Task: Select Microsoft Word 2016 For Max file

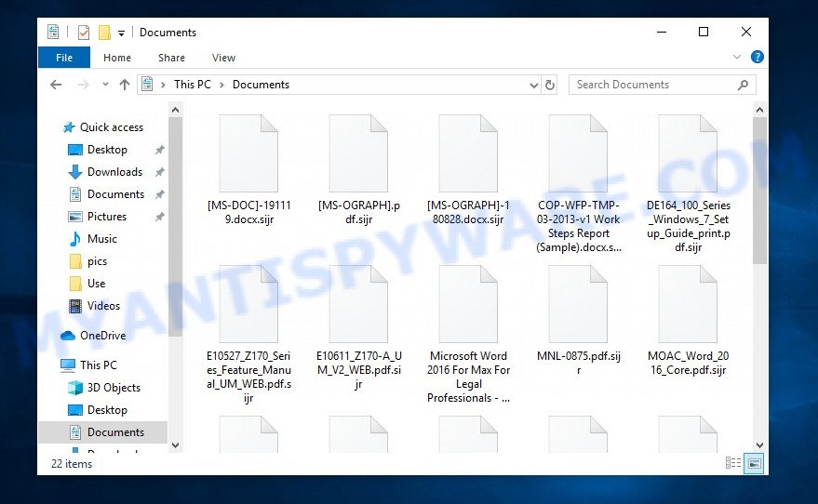Action: tap(468, 335)
